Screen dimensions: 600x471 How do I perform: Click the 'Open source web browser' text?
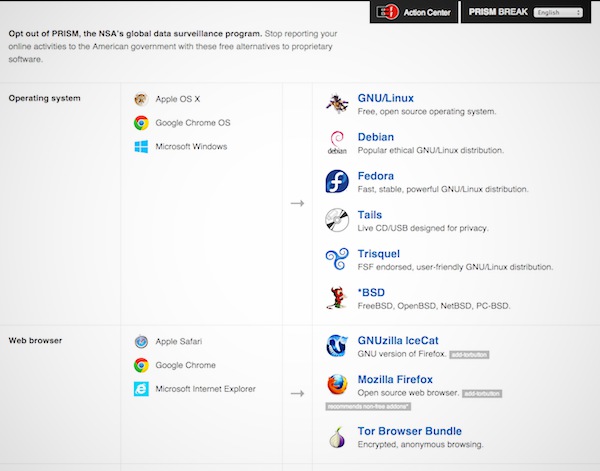click(408, 393)
